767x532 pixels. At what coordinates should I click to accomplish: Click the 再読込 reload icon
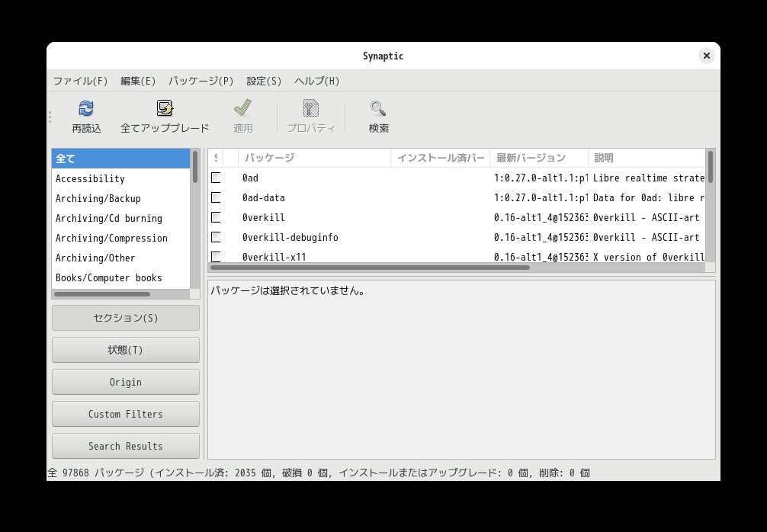point(86,108)
